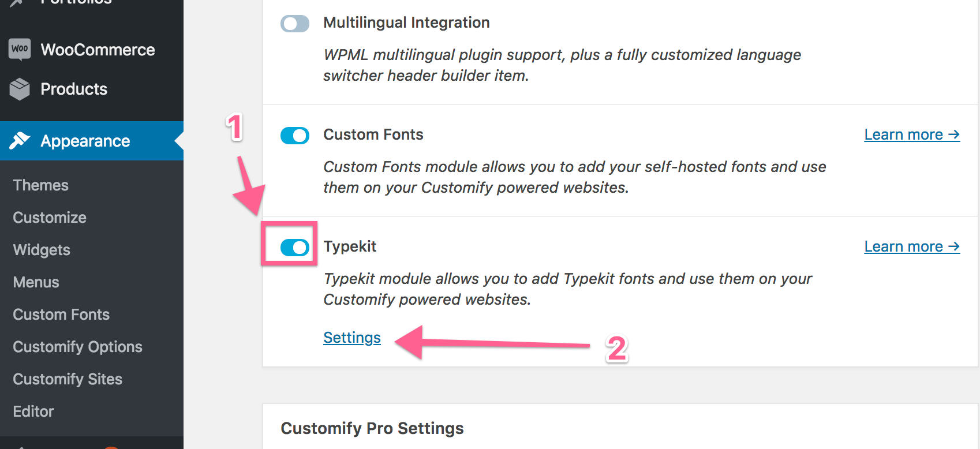
Task: Go to Customize in Appearance menu
Action: click(50, 218)
